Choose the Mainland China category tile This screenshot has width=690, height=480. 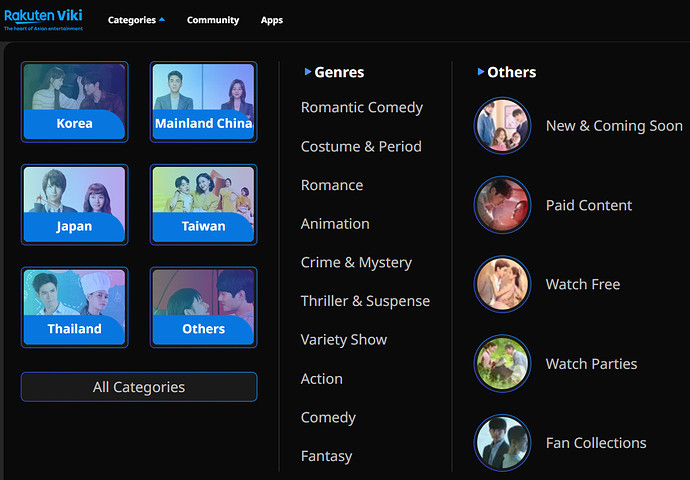point(203,101)
